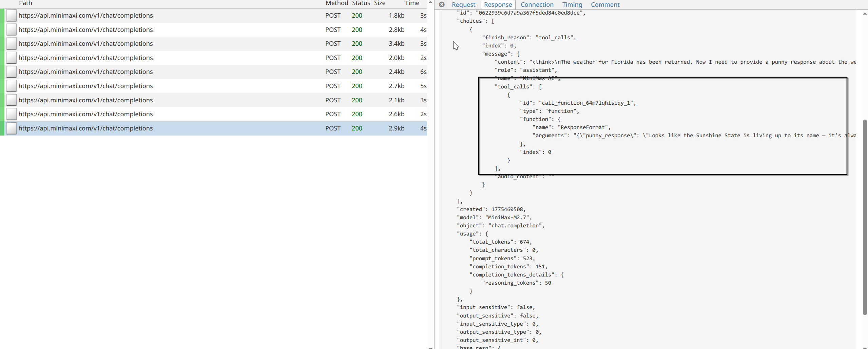Select the 2.6kb completions request path
This screenshot has height=349, width=868.
point(85,114)
